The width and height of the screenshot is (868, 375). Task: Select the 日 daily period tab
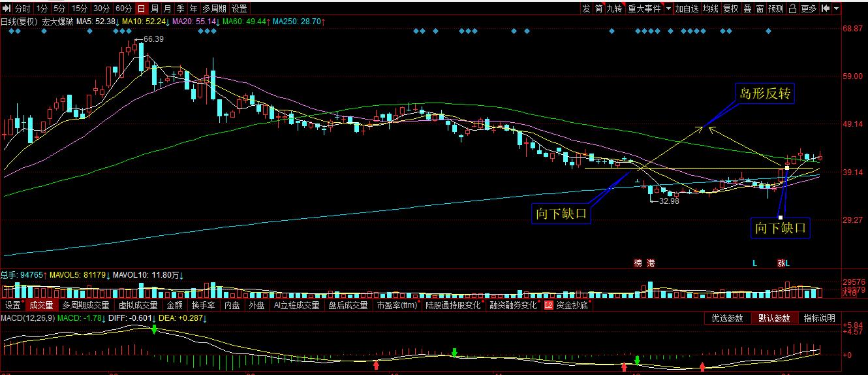pos(141,8)
